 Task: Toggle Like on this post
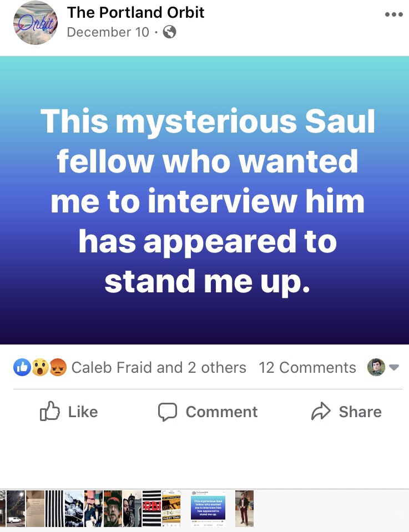(x=69, y=412)
